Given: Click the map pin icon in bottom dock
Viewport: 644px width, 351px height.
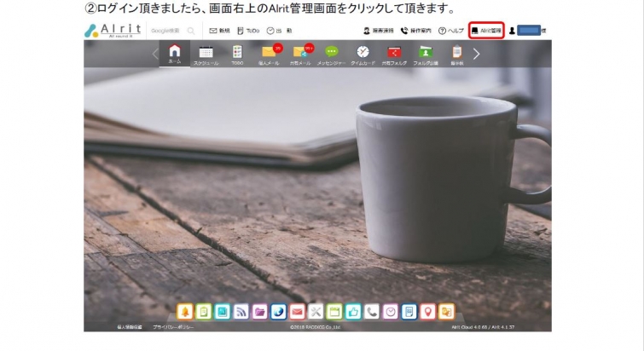Looking at the screenshot, I should [x=427, y=312].
